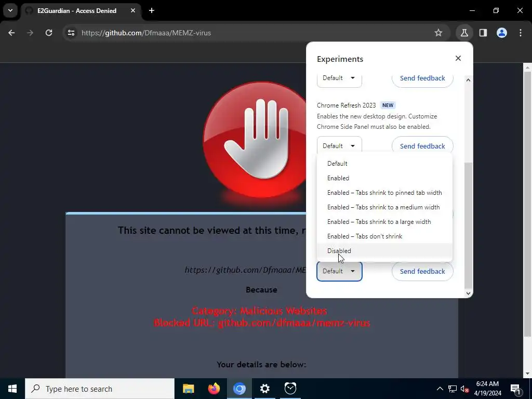The width and height of the screenshot is (532, 399).
Task: Go back to the previous page
Action: click(x=11, y=33)
